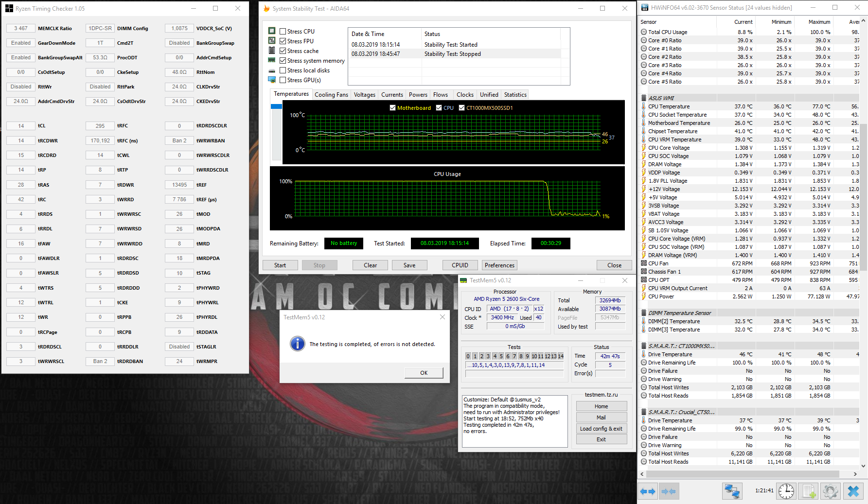Screen dimensions: 868x504
Task: Click the clock icon in HWiNFO toolbar
Action: [786, 491]
